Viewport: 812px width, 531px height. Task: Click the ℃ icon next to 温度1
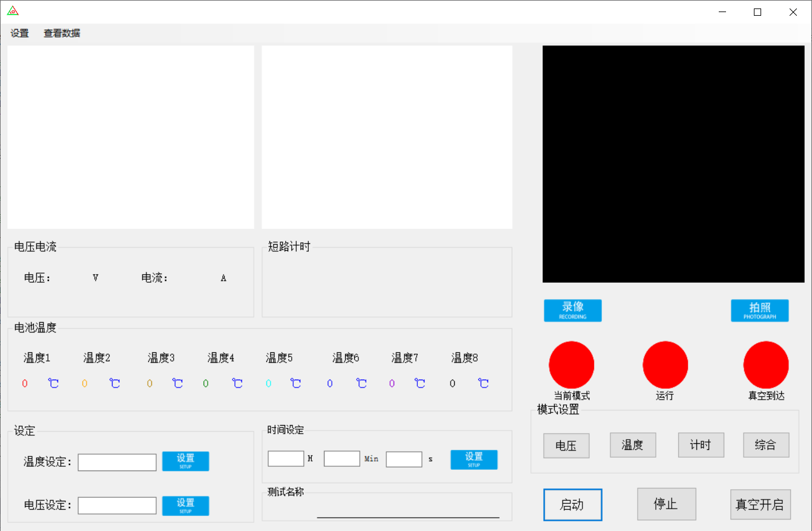[53, 383]
